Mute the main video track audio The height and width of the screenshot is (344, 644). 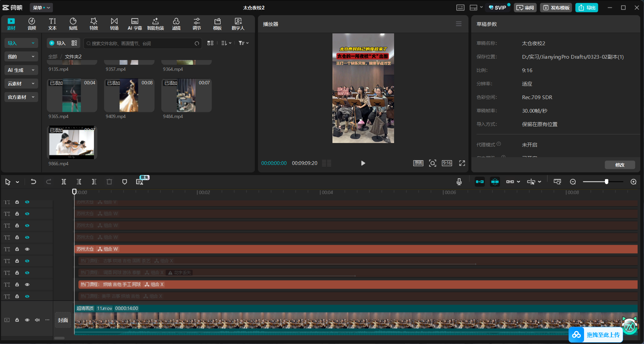tap(37, 320)
